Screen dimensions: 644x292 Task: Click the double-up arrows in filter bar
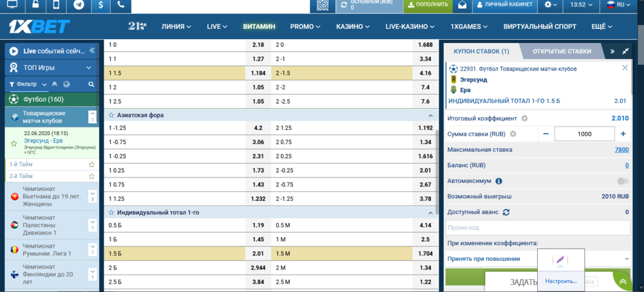55,84
